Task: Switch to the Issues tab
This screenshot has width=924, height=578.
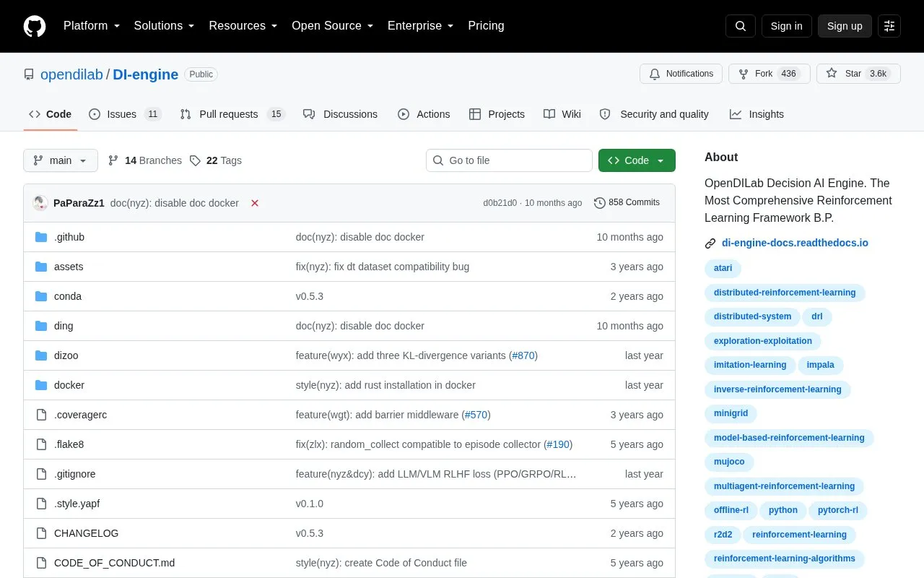Action: (125, 114)
